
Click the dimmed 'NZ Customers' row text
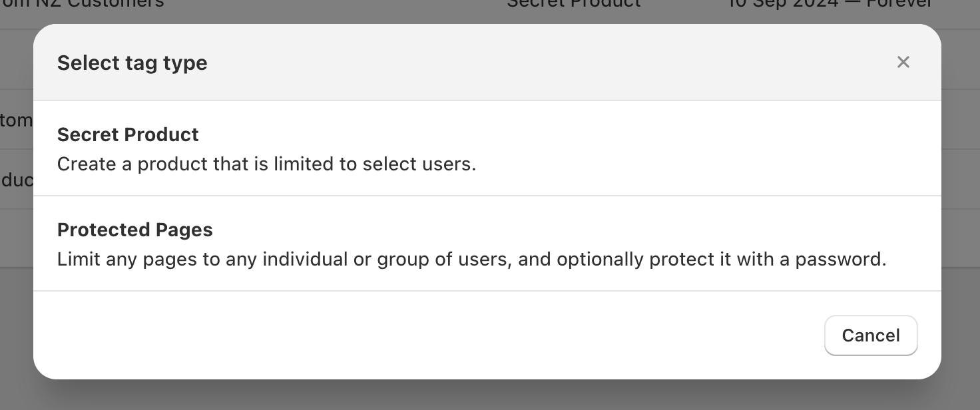point(100,4)
